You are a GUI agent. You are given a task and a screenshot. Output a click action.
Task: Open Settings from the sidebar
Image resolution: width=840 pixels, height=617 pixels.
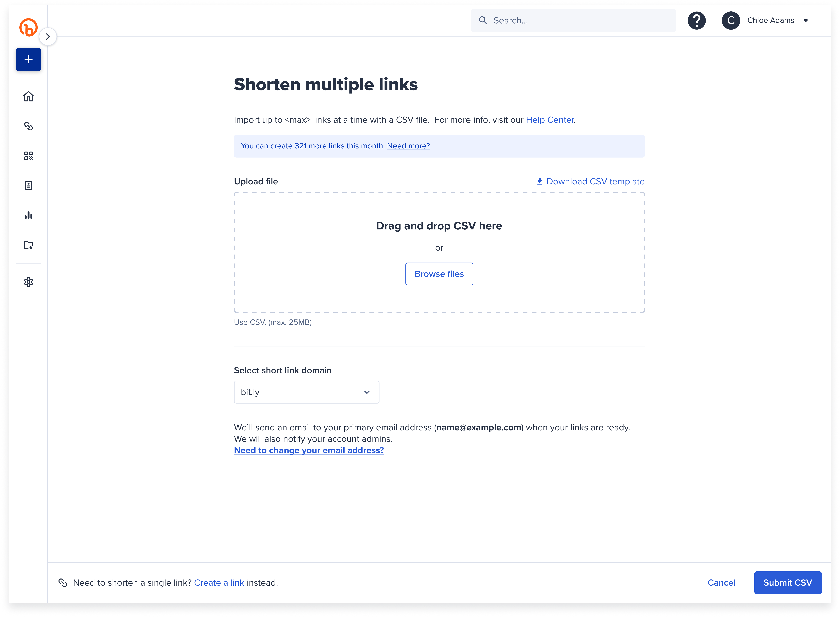click(28, 282)
